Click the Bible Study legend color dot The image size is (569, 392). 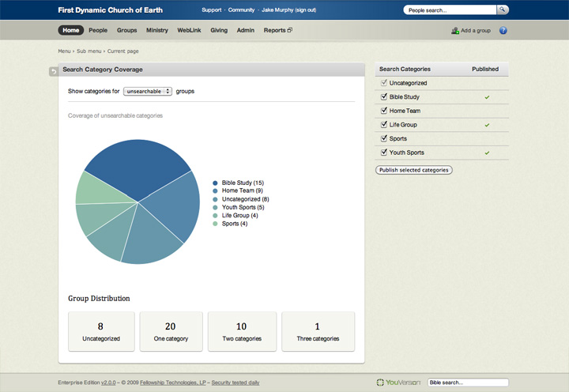pos(215,183)
